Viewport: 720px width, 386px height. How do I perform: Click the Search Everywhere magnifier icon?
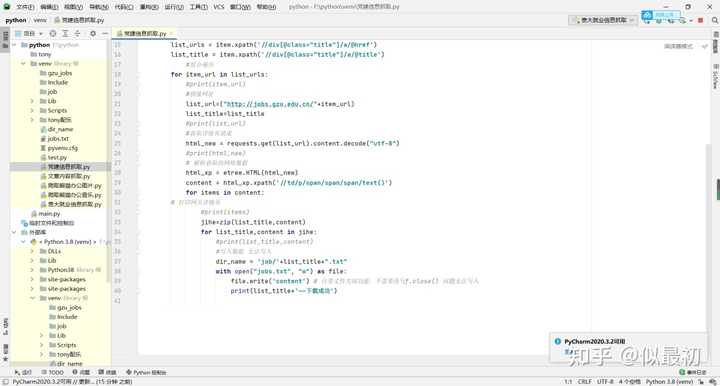(x=714, y=20)
